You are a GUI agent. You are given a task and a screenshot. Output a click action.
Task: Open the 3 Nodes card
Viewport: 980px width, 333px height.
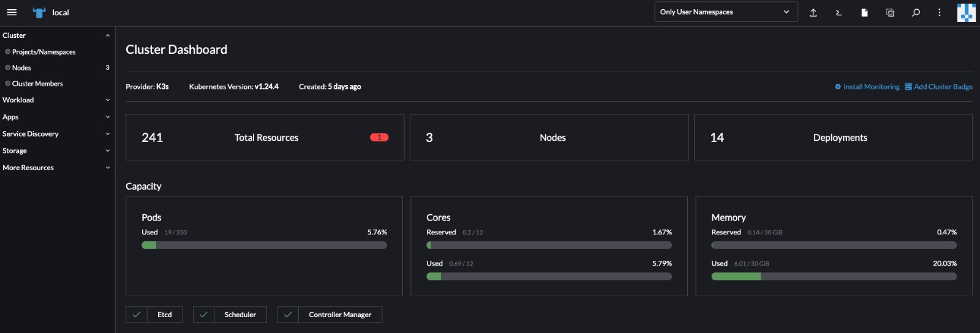549,138
